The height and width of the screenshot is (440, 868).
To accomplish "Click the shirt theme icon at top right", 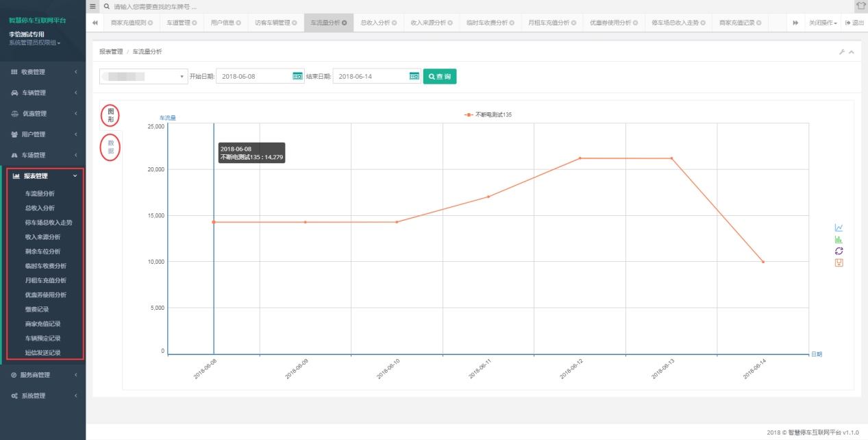I will [x=860, y=6].
